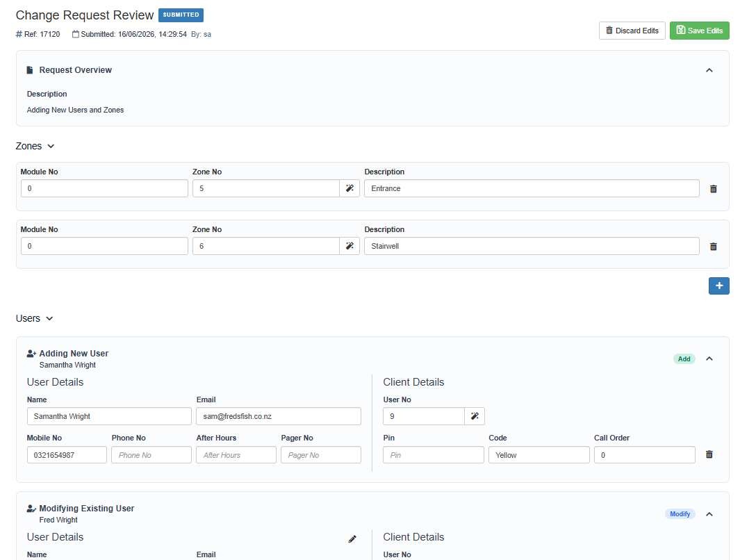Viewport: 740px width, 560px height.
Task: Click the Zone No field containing 6
Action: [x=266, y=246]
